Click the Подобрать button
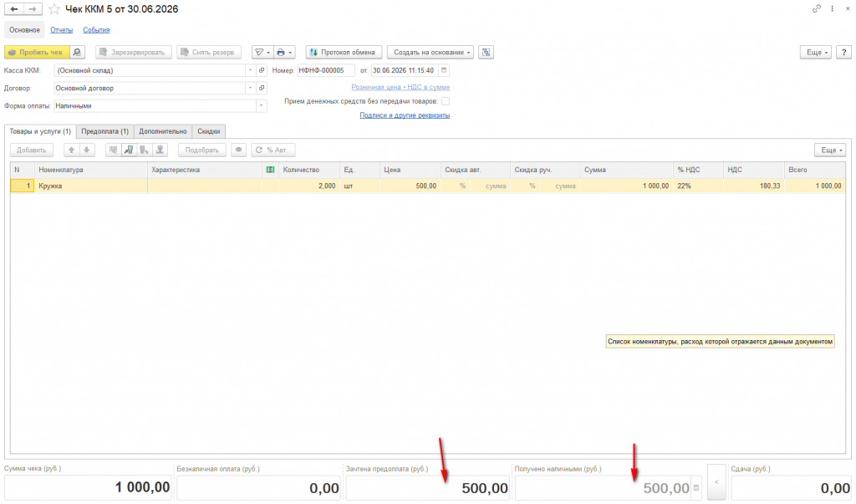The image size is (856, 504). pyautogui.click(x=202, y=150)
